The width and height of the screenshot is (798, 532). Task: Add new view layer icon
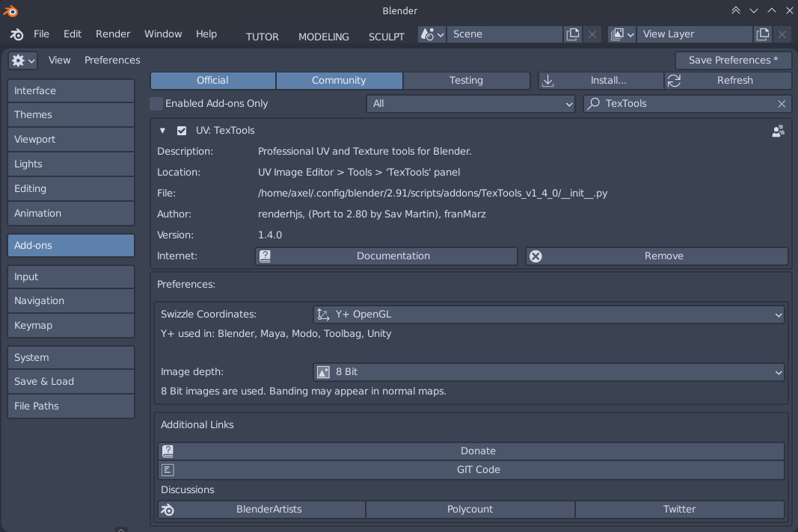762,34
